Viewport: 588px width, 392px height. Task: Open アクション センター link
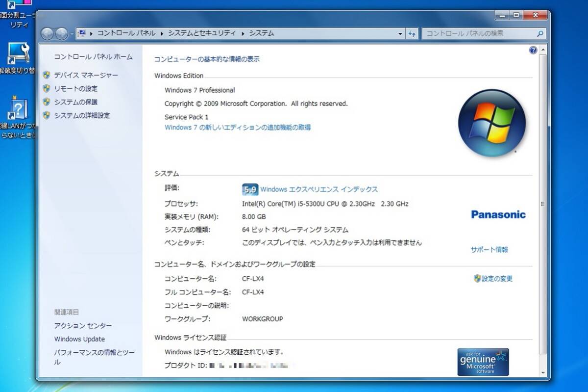tap(83, 326)
